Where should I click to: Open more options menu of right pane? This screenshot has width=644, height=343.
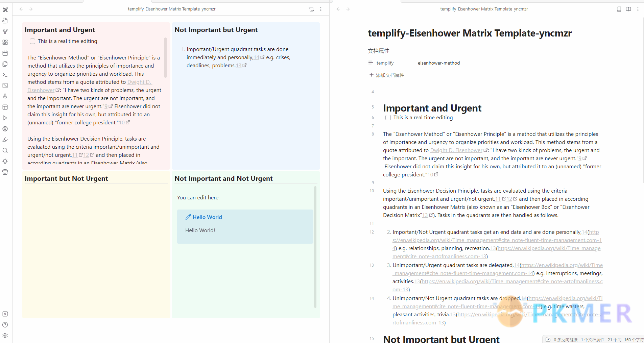point(638,9)
